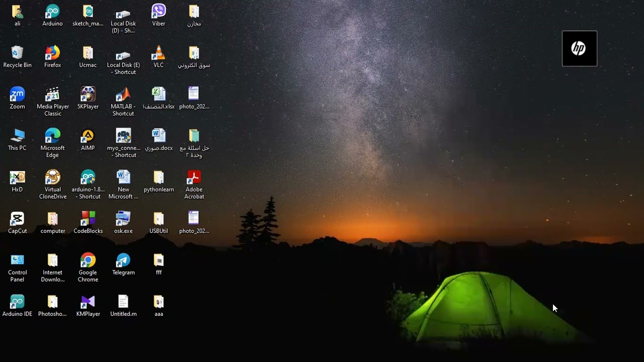Select Media Player Classic icon

[52, 94]
